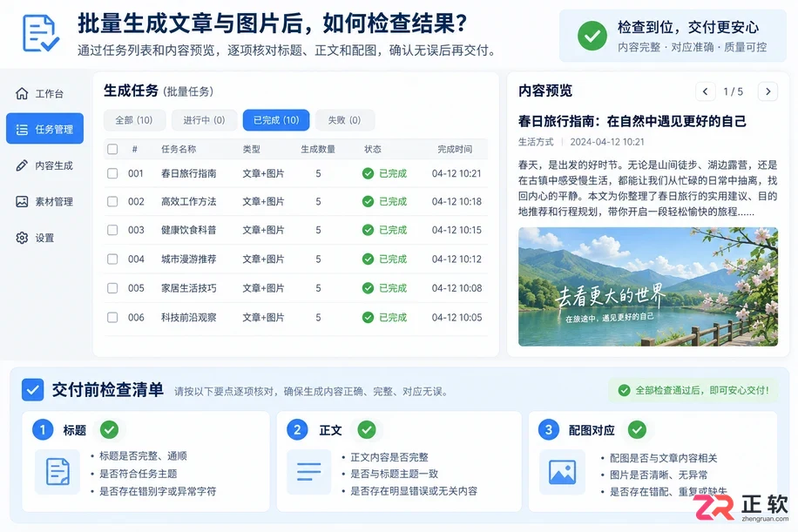
Task: Click completion time 04-12 10:21
Action: pos(456,173)
